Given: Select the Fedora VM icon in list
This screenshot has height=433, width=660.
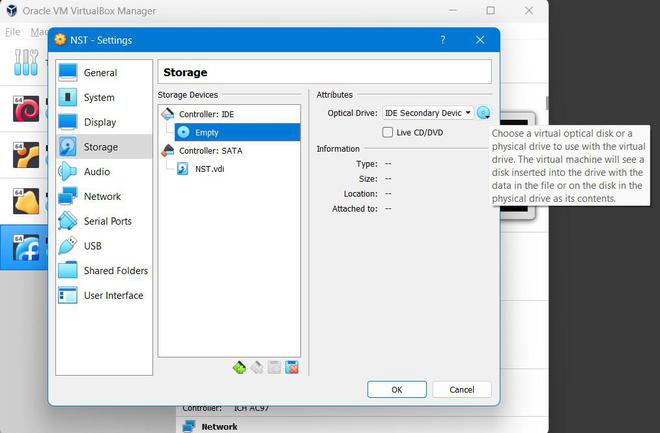Looking at the screenshot, I should pos(26,247).
